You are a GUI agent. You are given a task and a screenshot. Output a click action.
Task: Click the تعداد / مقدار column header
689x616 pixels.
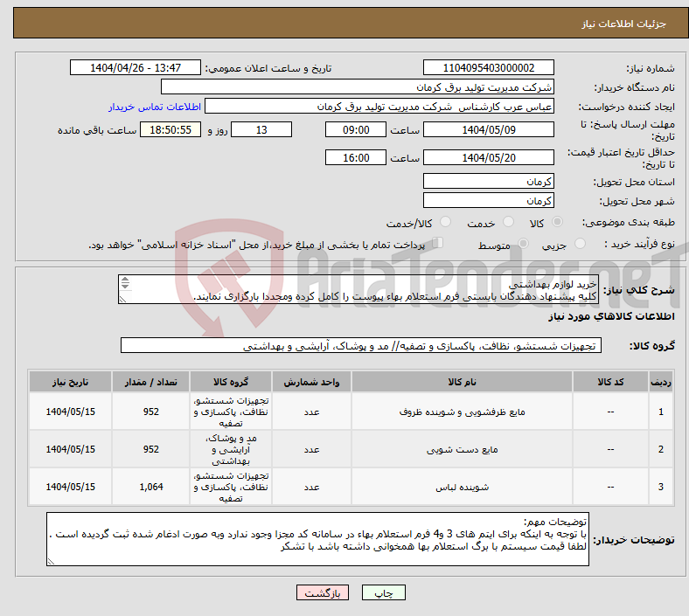point(150,382)
